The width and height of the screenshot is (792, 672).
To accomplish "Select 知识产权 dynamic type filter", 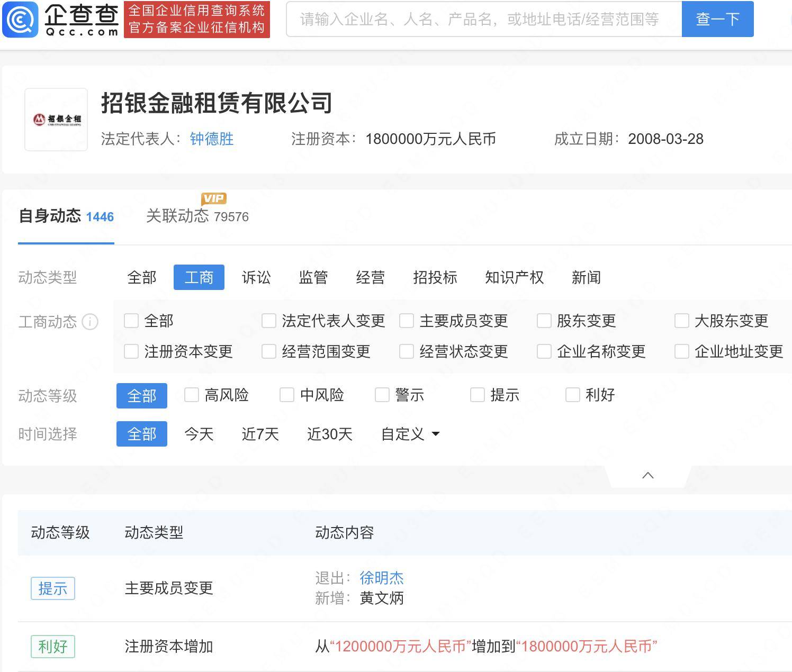I will coord(514,277).
